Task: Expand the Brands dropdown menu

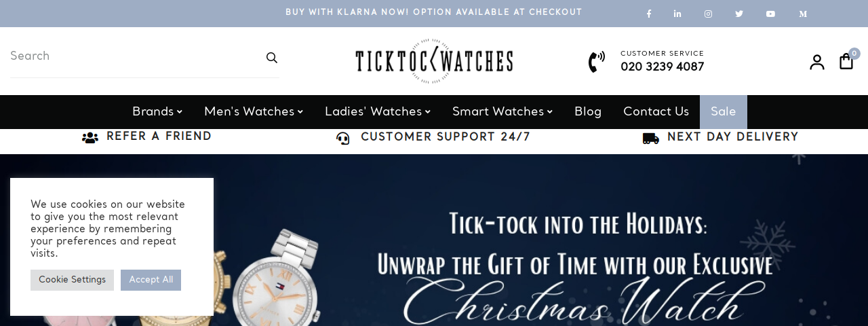Action: tap(157, 112)
